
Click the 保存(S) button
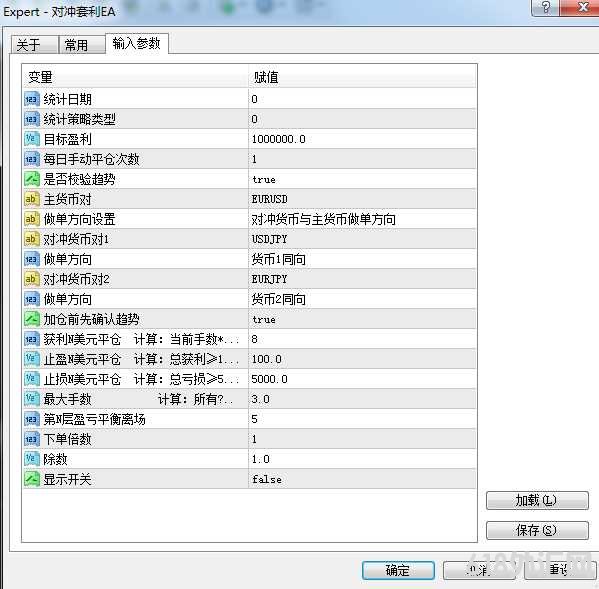tap(537, 530)
